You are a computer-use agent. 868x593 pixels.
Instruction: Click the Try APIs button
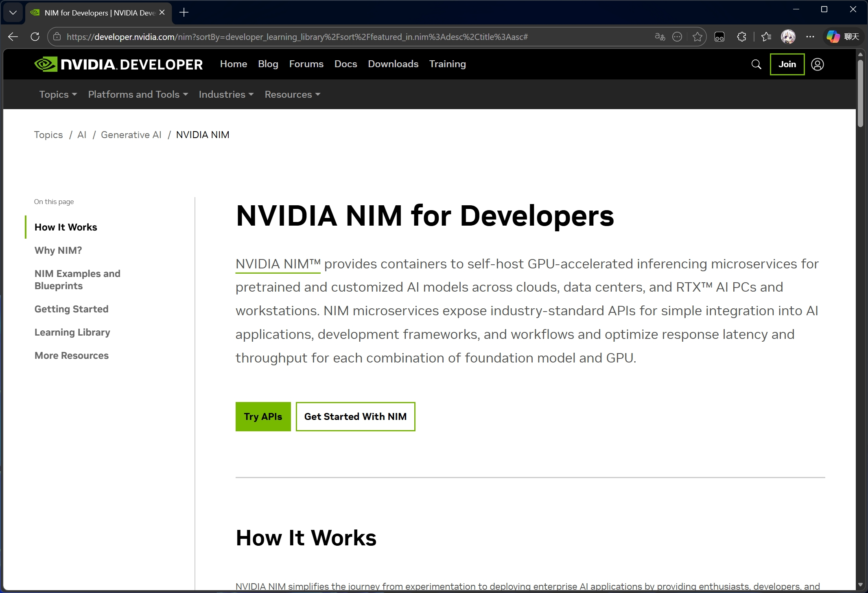[x=263, y=417]
